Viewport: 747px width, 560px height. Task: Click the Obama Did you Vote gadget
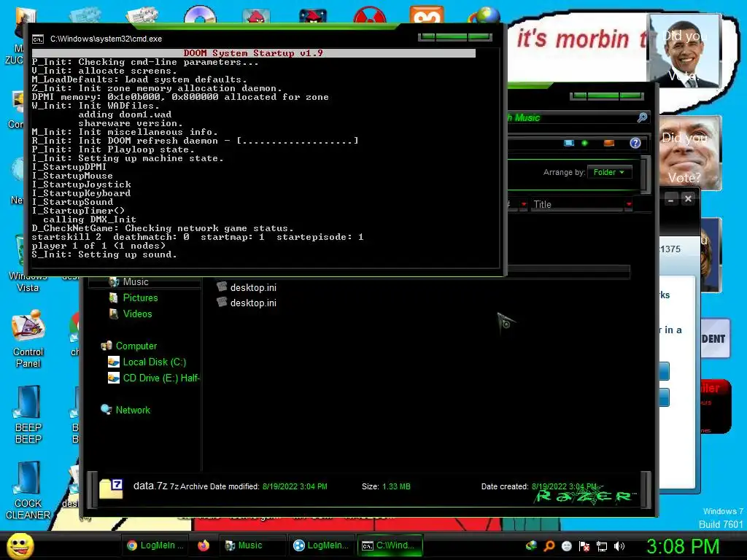click(685, 50)
